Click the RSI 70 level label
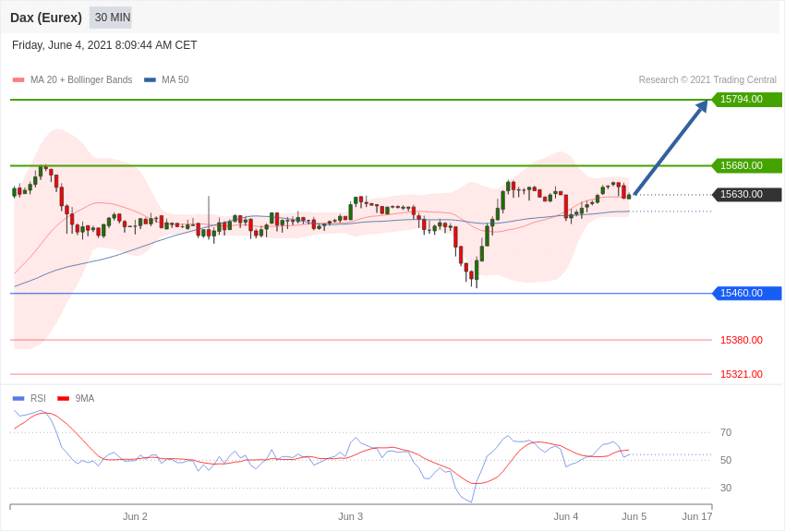The image size is (785, 532). [x=725, y=432]
